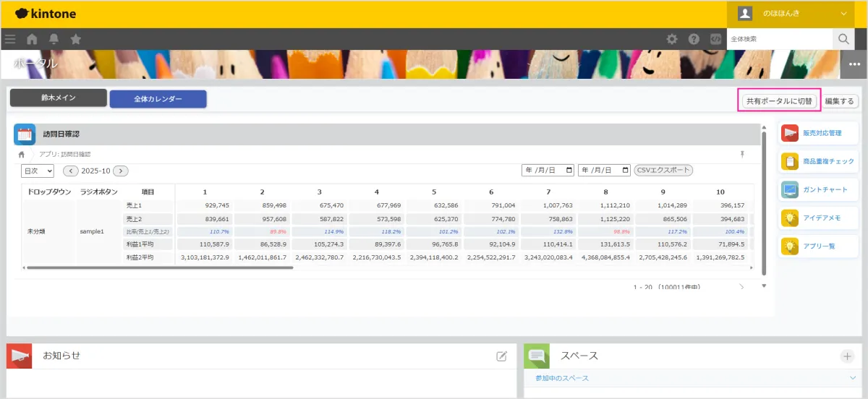Focus the 全体検索 search field
This screenshot has width=868, height=399.
click(x=779, y=39)
